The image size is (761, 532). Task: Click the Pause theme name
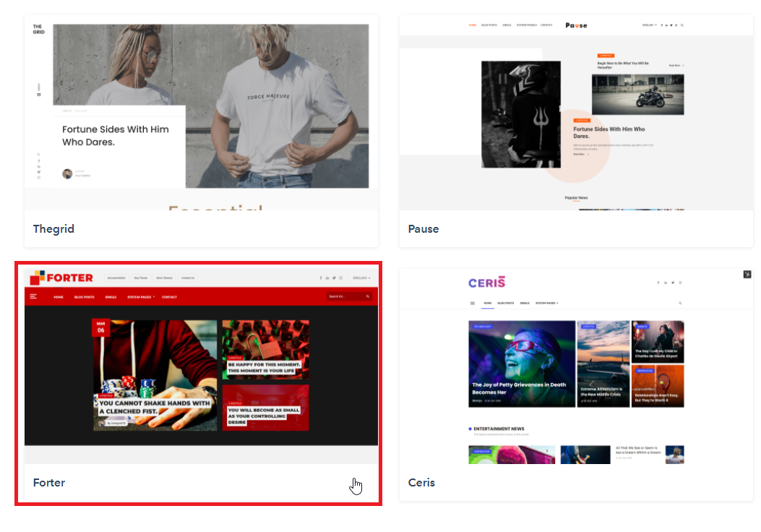coord(424,229)
